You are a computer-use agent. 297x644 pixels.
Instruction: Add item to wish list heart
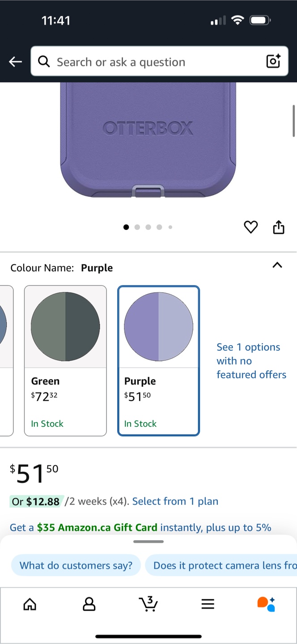tap(250, 227)
